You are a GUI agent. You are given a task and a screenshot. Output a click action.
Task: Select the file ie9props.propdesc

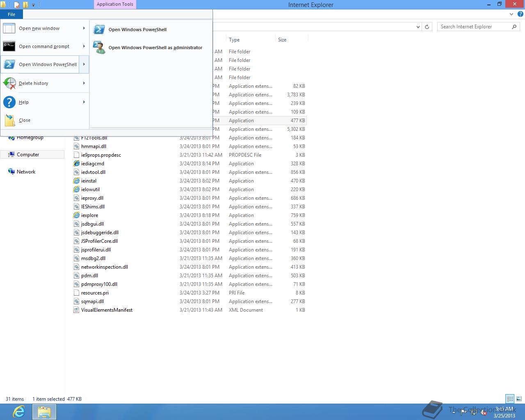click(101, 155)
